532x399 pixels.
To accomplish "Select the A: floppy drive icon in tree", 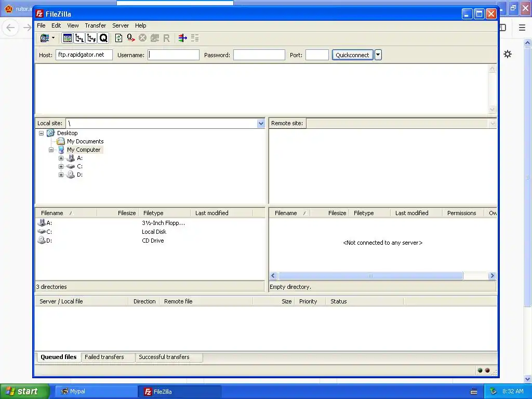I will pyautogui.click(x=71, y=158).
